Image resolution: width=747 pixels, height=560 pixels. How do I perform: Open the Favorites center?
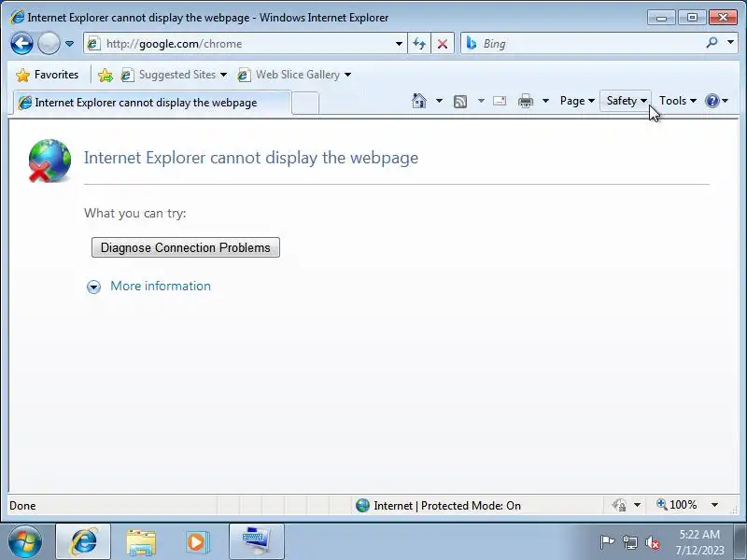pyautogui.click(x=47, y=75)
